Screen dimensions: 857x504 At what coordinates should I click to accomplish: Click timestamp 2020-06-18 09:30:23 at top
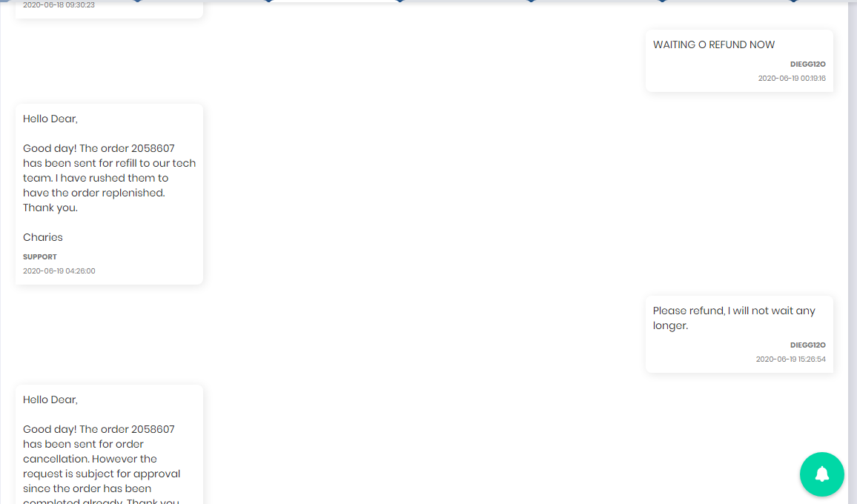pos(59,5)
